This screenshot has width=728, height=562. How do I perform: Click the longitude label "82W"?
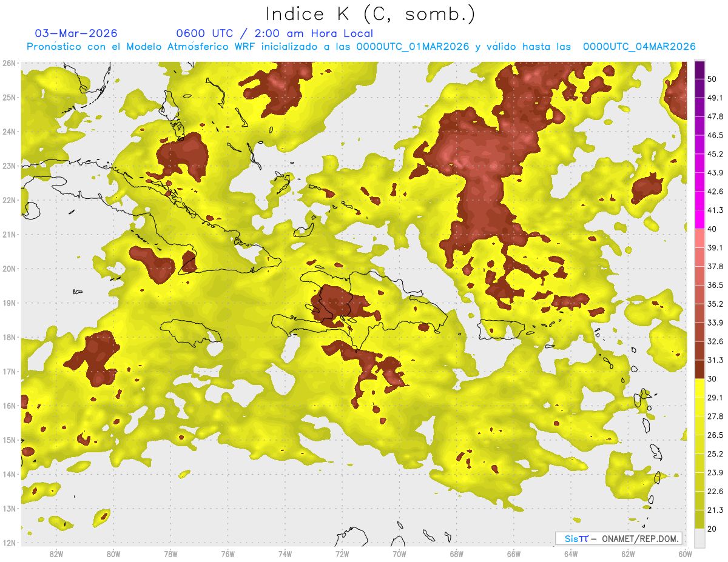tap(56, 554)
